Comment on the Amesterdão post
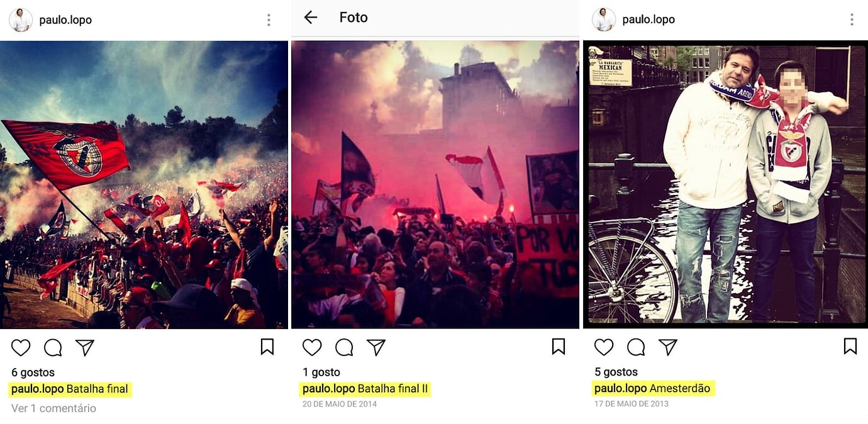868x424 pixels. coord(636,347)
